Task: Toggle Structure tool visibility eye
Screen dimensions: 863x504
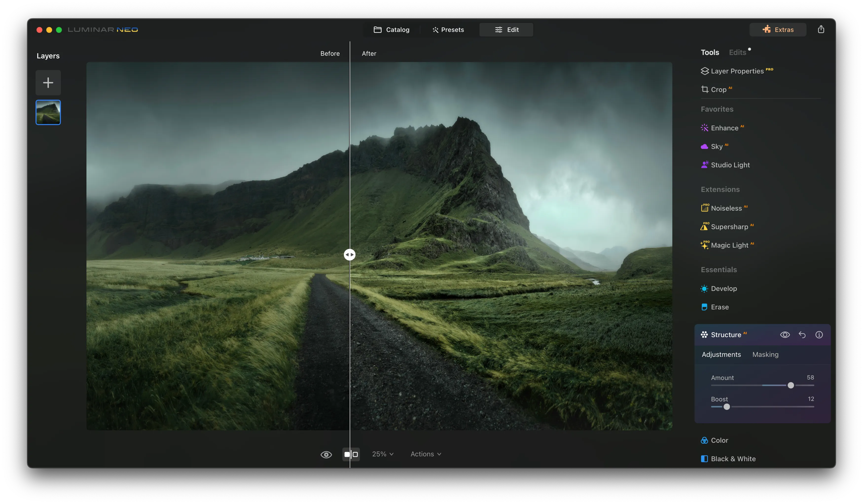Action: tap(785, 335)
